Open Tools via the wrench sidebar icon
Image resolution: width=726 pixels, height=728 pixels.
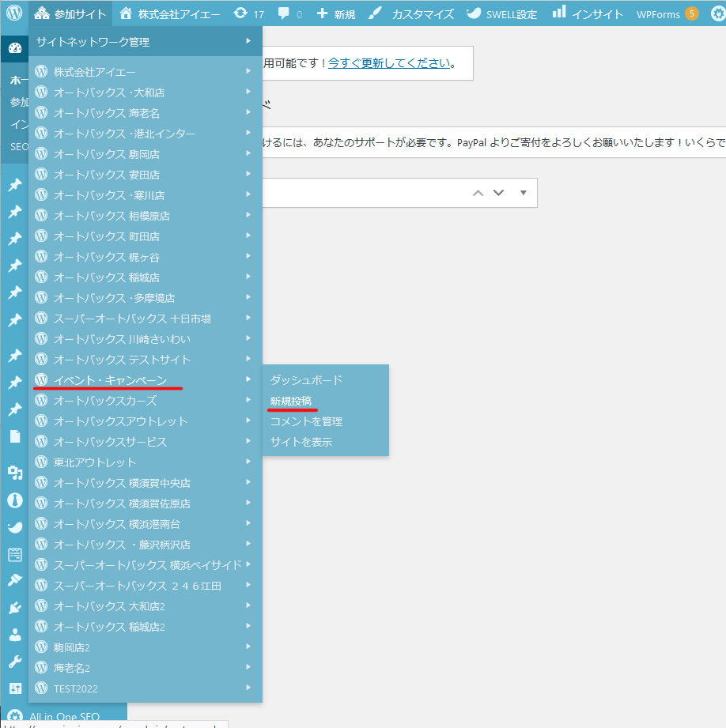(x=15, y=661)
